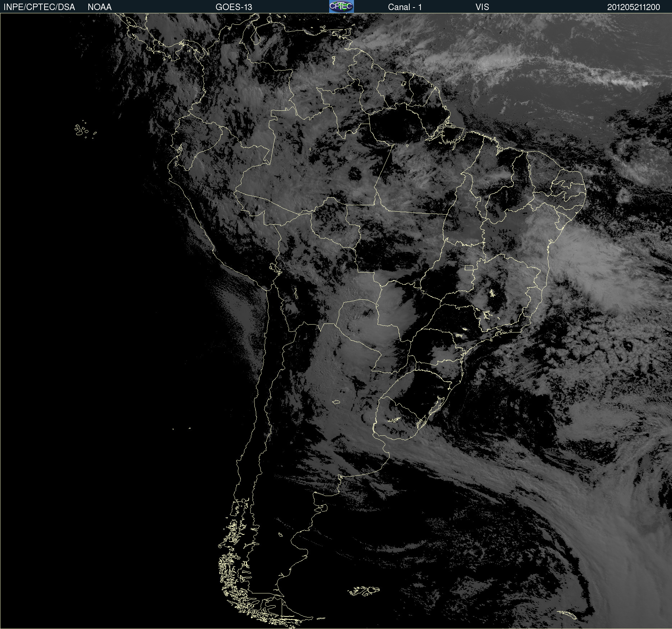672x629 pixels.
Task: Click the GOES-13 satellite label
Action: point(234,7)
